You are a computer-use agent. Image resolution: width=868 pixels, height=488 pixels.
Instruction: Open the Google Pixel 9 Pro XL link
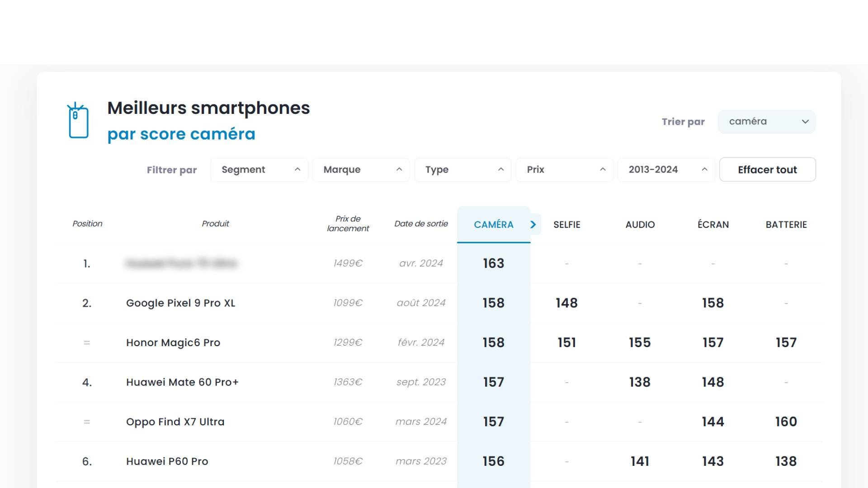[x=180, y=303]
